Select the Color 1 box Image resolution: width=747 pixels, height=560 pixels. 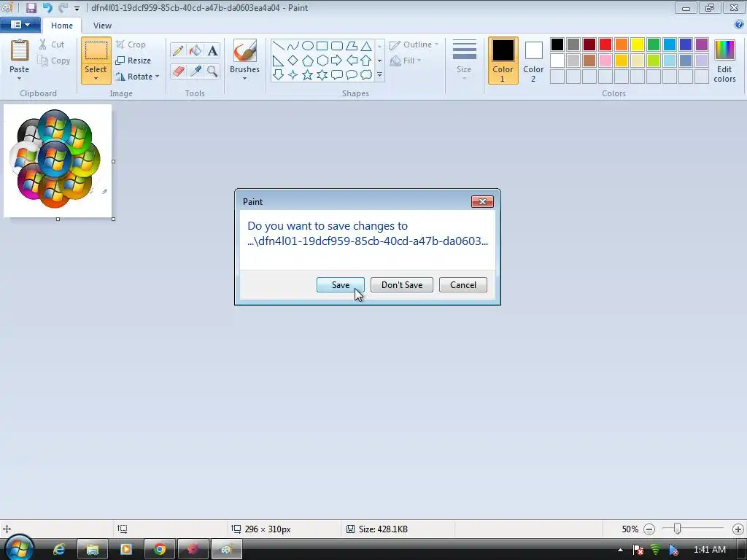[x=503, y=61]
